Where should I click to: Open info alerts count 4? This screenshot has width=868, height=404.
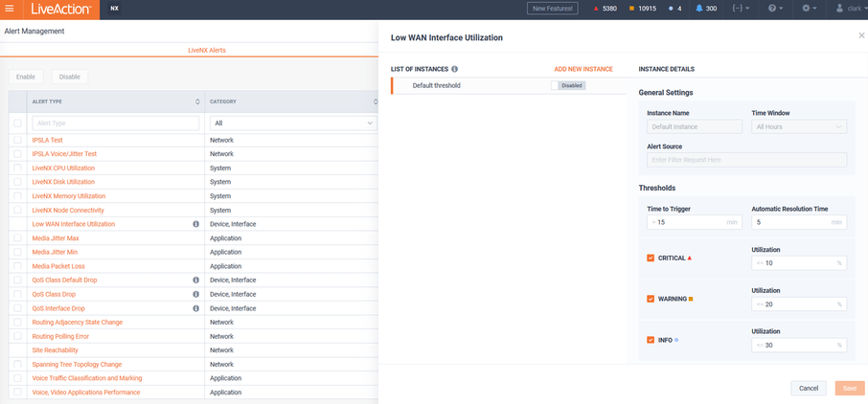pyautogui.click(x=675, y=9)
